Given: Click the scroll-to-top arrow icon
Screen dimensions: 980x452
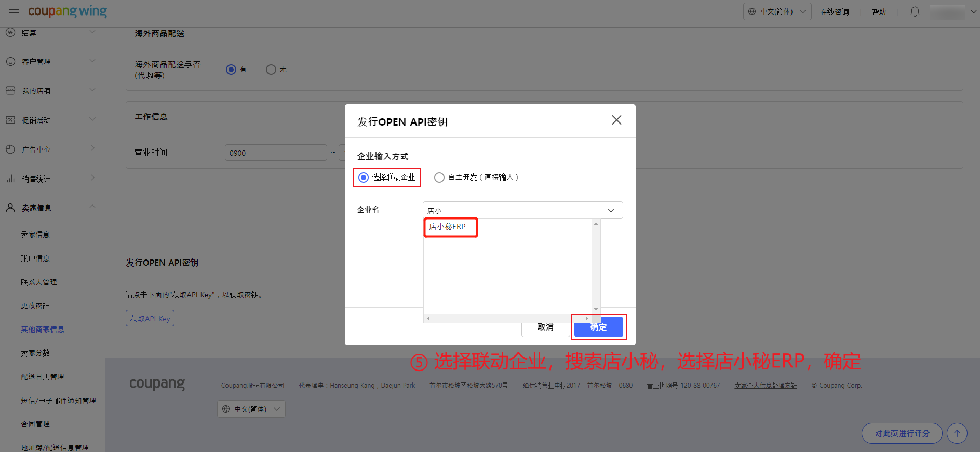Looking at the screenshot, I should pyautogui.click(x=957, y=433).
